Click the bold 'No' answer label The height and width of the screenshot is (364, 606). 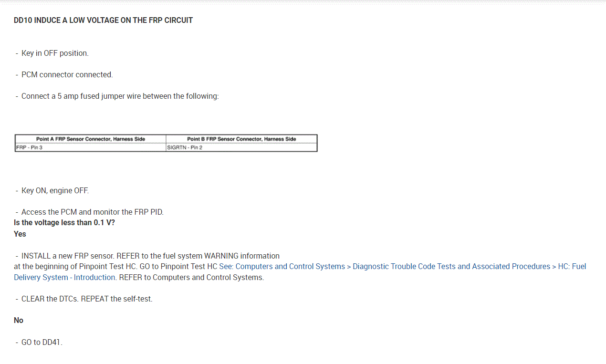pos(19,320)
